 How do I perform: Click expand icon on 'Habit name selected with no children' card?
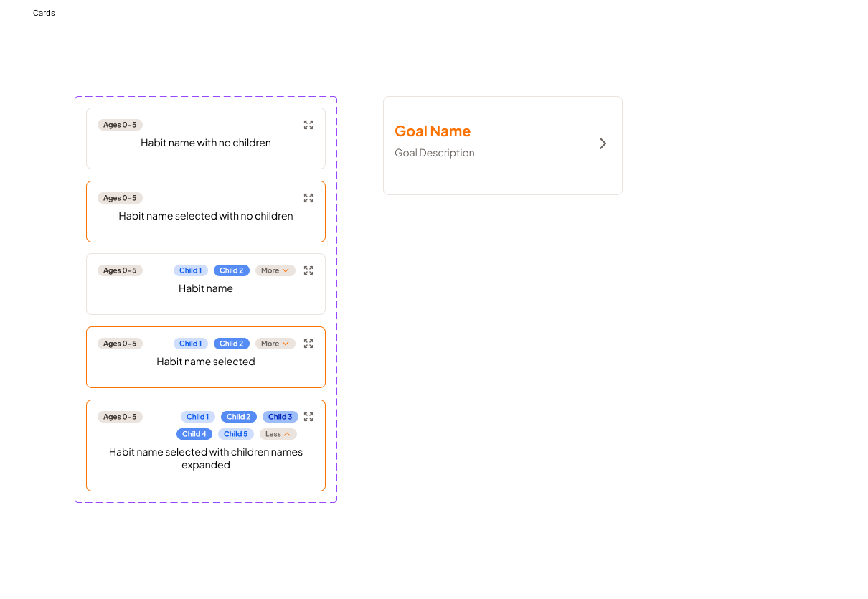pyautogui.click(x=308, y=198)
